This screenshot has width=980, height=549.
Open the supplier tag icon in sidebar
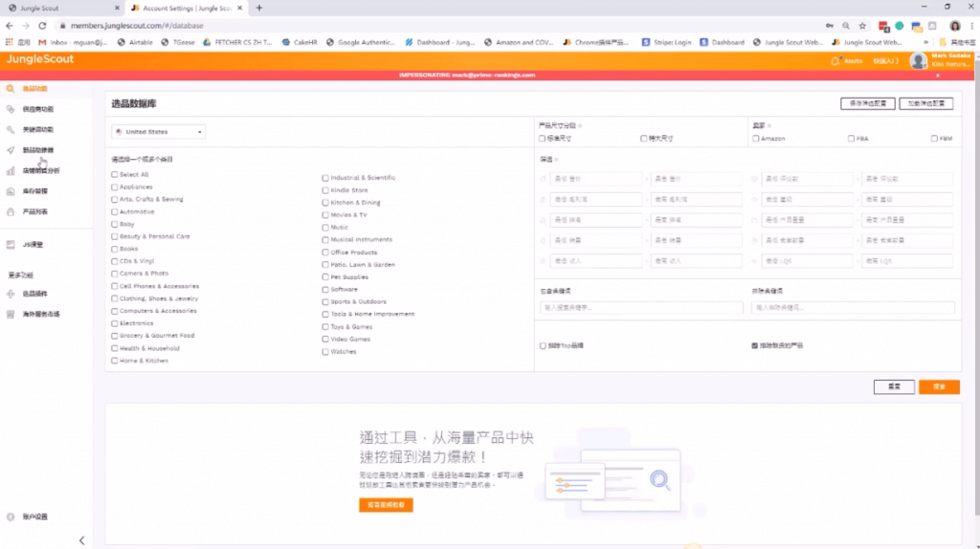11,109
